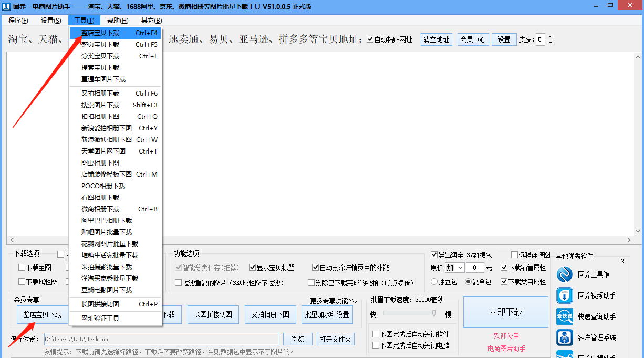Enable 下图完成后自动关闭电脑
The width and height of the screenshot is (644, 358).
[x=376, y=345]
